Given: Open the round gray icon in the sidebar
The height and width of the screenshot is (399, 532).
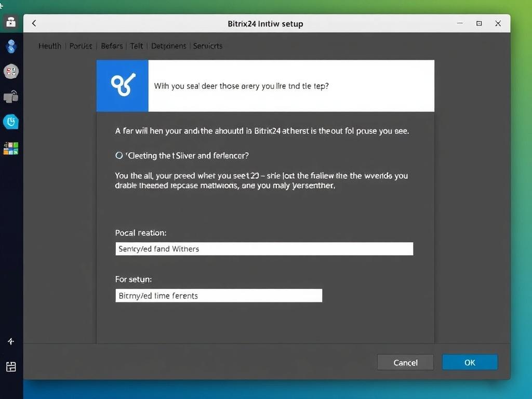Looking at the screenshot, I should click(11, 71).
